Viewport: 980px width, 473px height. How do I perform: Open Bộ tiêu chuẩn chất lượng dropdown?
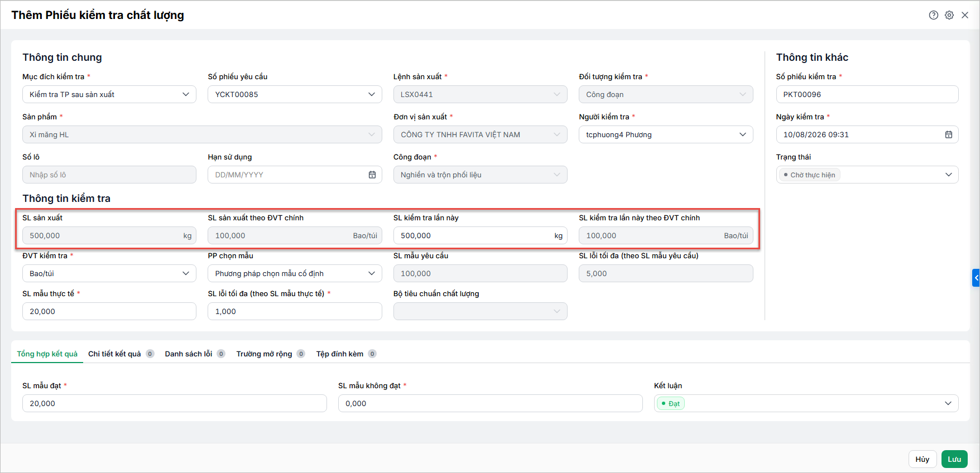coord(481,311)
